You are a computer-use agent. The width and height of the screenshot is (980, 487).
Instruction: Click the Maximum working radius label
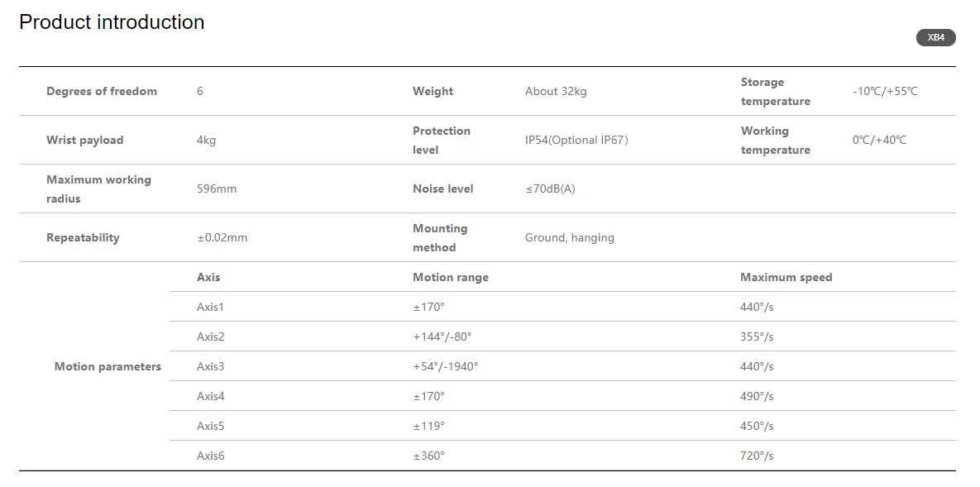[x=98, y=189]
